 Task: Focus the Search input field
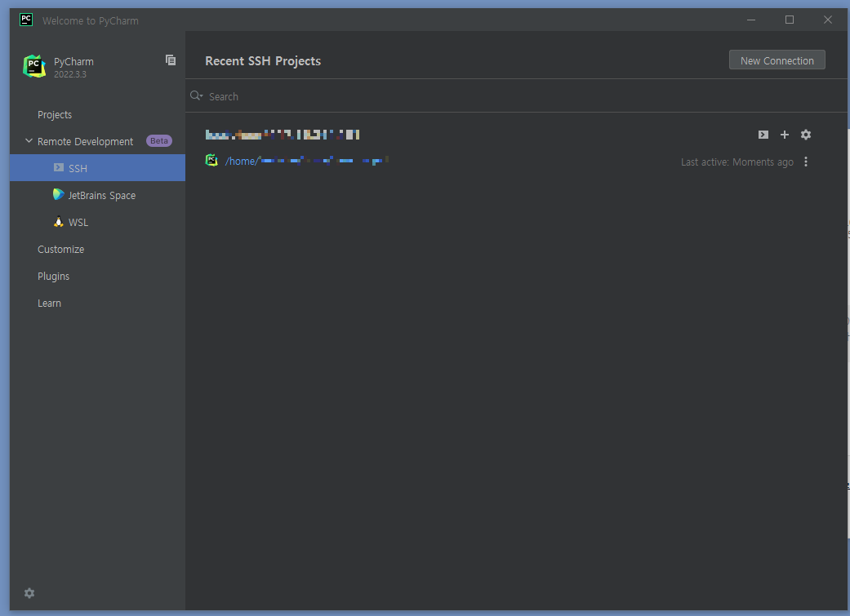click(515, 96)
